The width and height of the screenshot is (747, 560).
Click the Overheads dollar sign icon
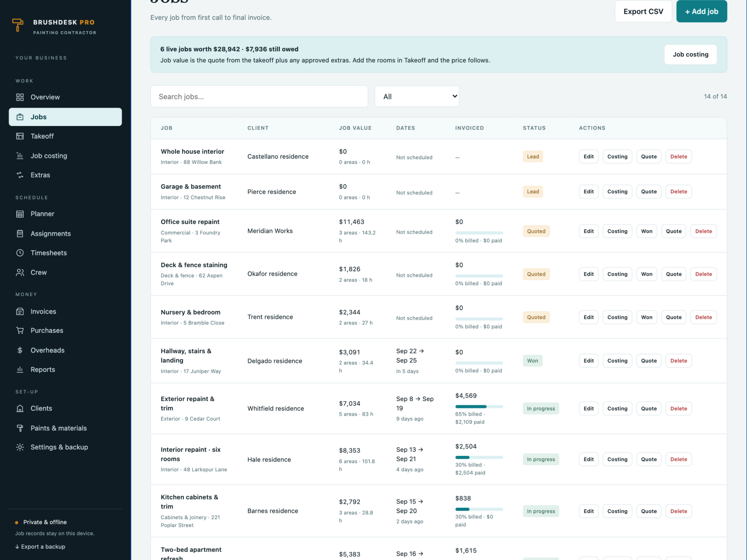[x=20, y=350]
